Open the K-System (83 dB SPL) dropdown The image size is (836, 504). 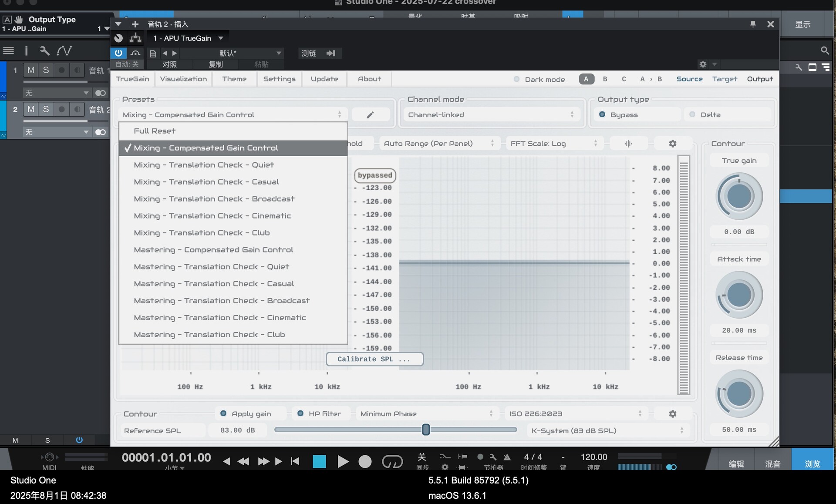coord(608,431)
